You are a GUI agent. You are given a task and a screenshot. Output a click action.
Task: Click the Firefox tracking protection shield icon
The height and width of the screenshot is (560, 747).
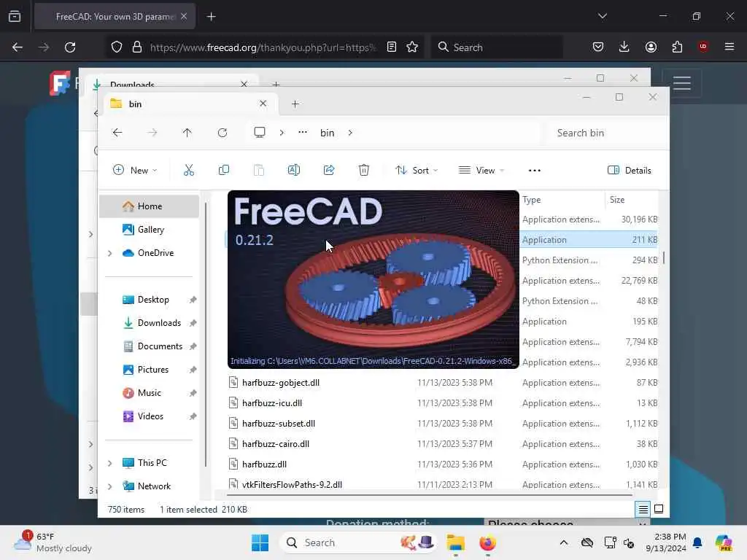[x=116, y=47]
